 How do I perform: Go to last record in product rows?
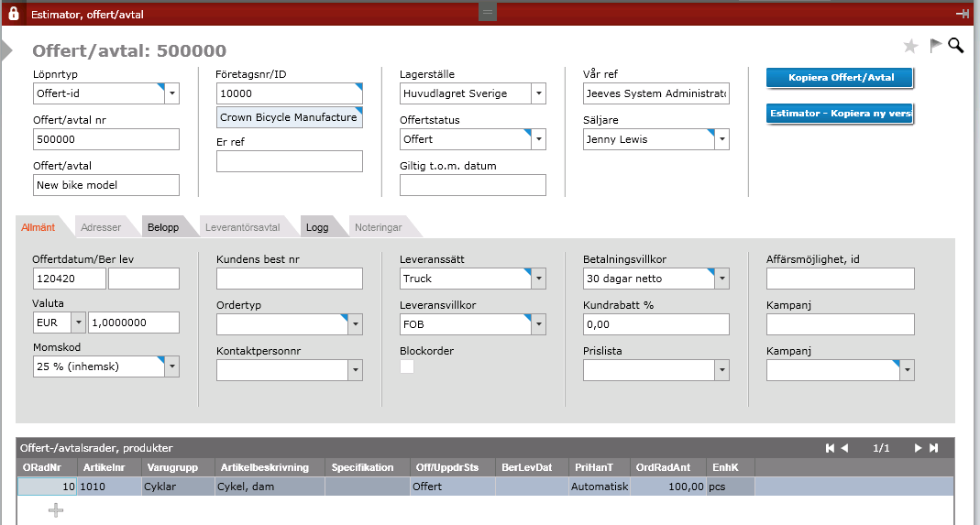[x=933, y=447]
